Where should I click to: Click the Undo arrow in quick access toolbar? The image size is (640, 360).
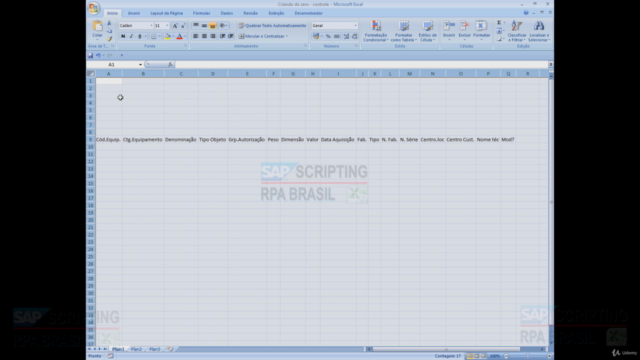[x=98, y=56]
